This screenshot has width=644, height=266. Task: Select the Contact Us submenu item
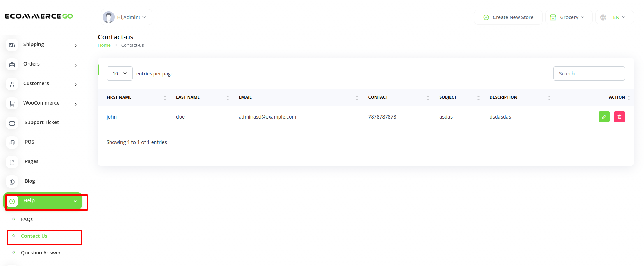pos(34,236)
